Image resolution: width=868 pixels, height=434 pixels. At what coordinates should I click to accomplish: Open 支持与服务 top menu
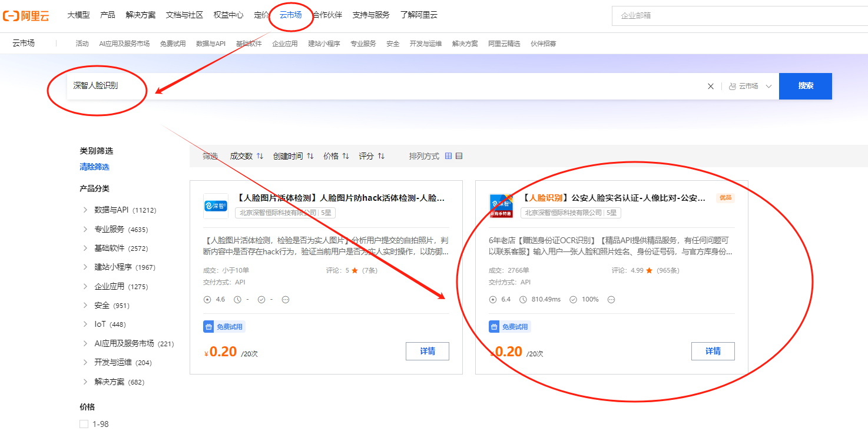[x=371, y=15]
